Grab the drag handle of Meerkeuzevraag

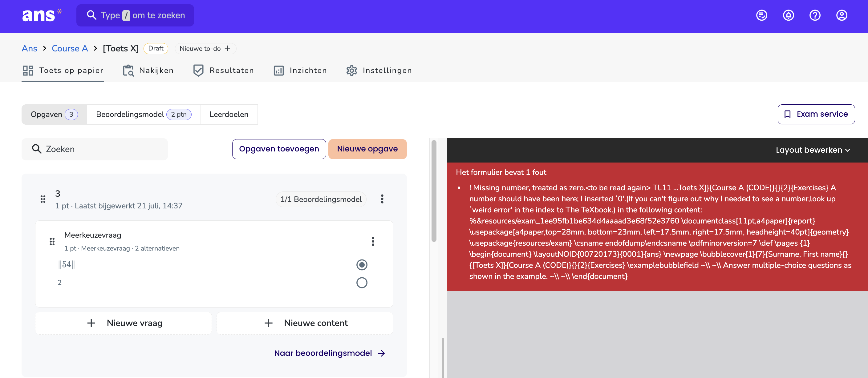click(52, 241)
